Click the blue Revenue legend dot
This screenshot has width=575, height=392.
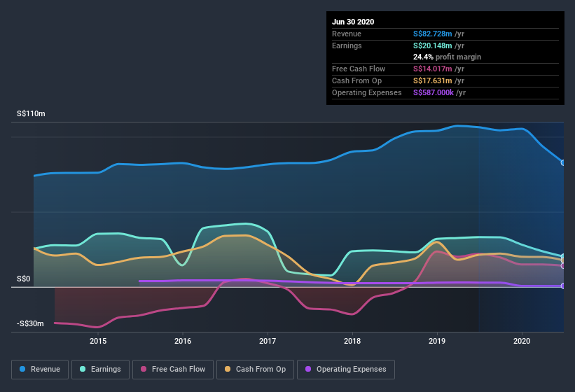coord(22,369)
